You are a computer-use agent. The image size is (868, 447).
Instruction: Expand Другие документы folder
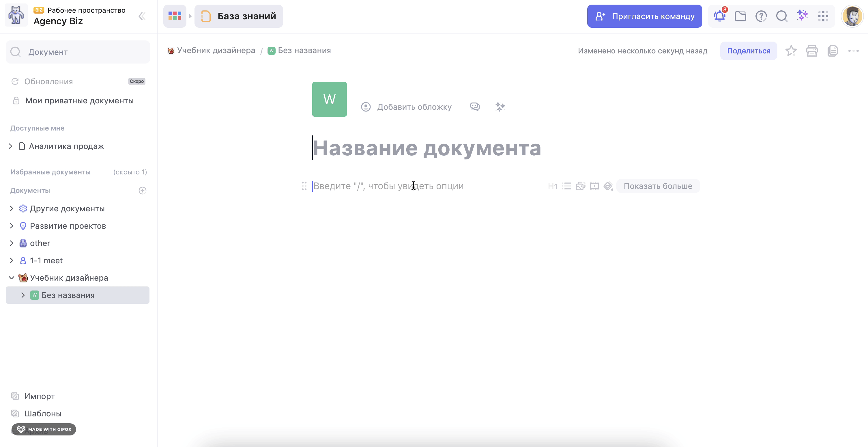tap(12, 208)
